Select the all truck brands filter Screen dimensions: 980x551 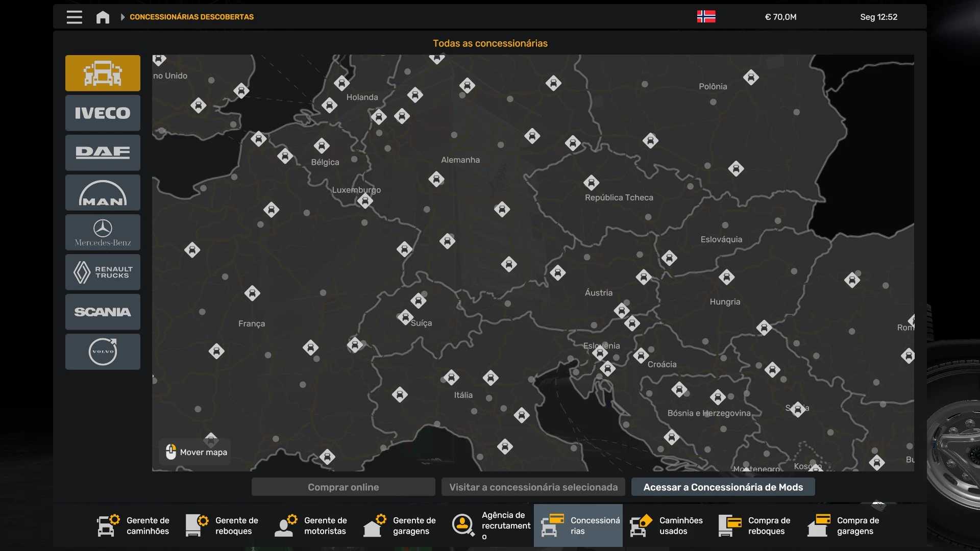coord(103,73)
